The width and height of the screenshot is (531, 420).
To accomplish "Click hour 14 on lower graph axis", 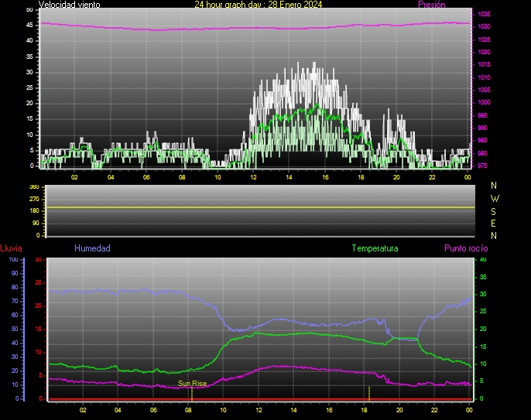I will point(293,410).
